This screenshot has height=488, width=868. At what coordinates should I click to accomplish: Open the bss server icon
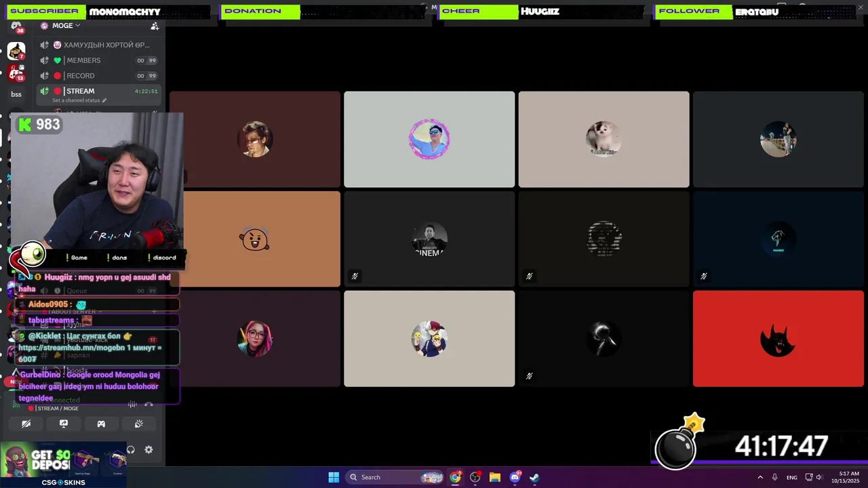tap(16, 94)
